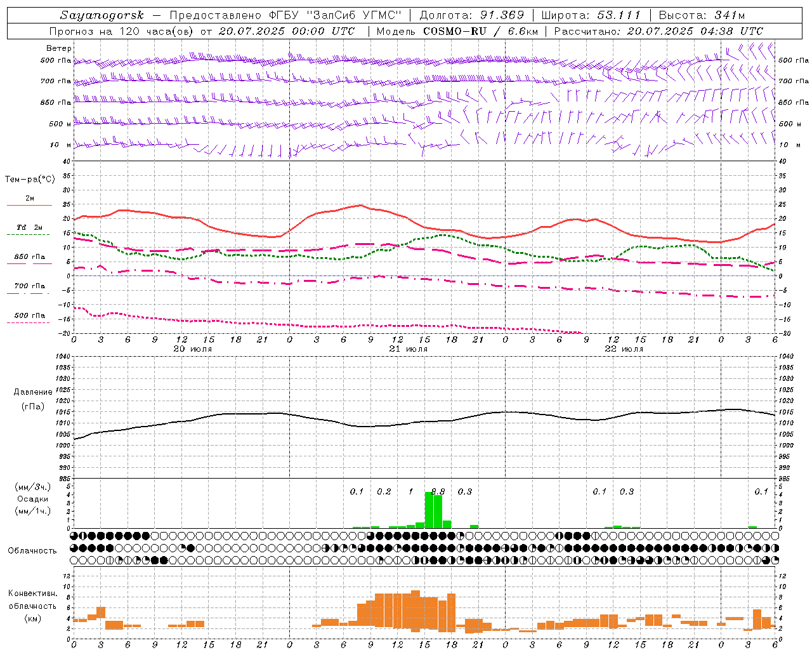Click the 'Высота: 341м' elevation value
This screenshot has width=812, height=650.
702,15
